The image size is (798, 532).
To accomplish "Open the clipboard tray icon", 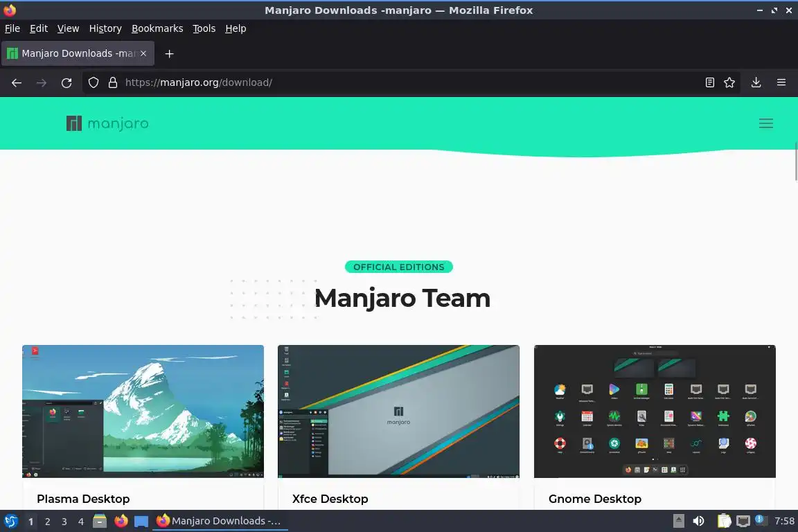I will click(724, 521).
